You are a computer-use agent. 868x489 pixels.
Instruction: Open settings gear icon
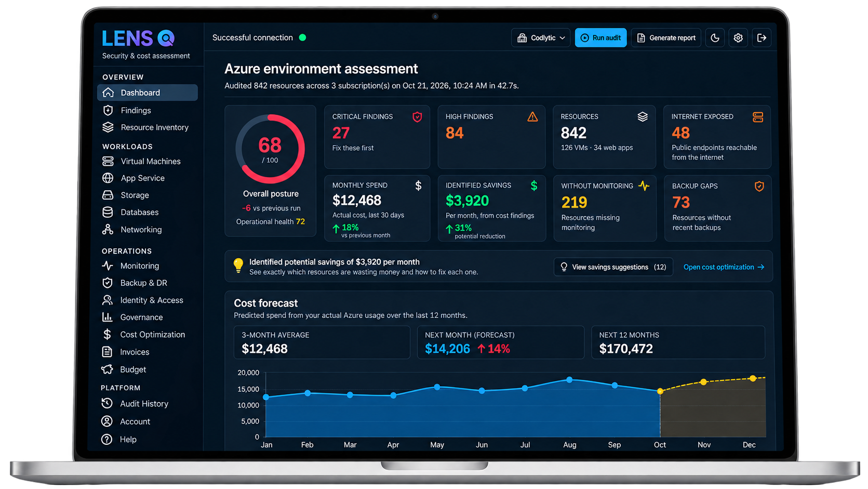click(x=738, y=38)
